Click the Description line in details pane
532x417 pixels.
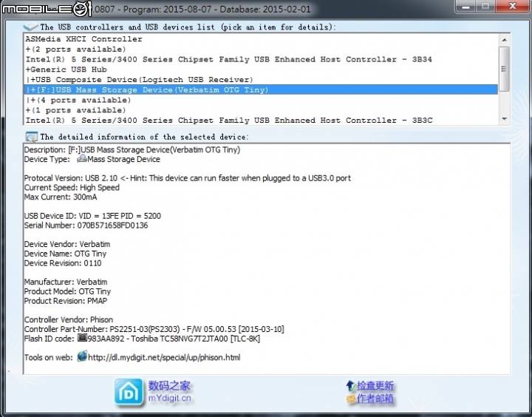(x=132, y=149)
